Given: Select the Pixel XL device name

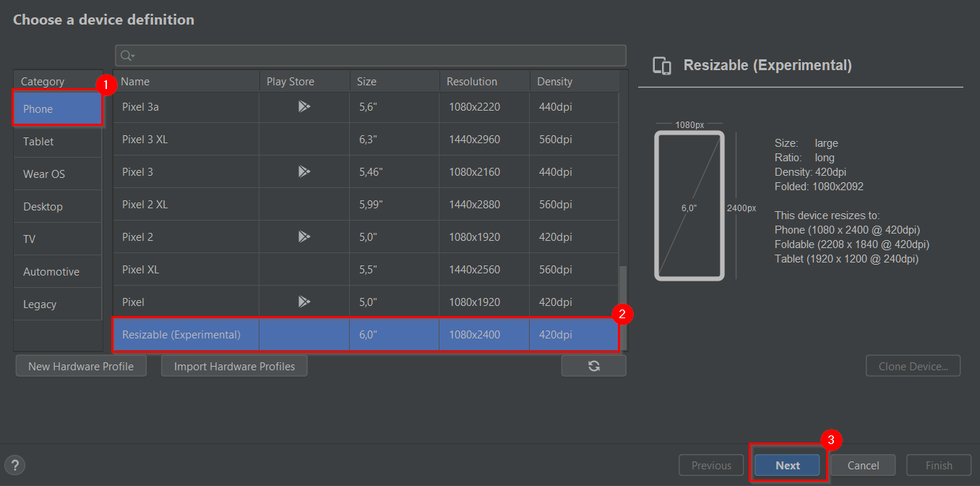Looking at the screenshot, I should (x=140, y=270).
